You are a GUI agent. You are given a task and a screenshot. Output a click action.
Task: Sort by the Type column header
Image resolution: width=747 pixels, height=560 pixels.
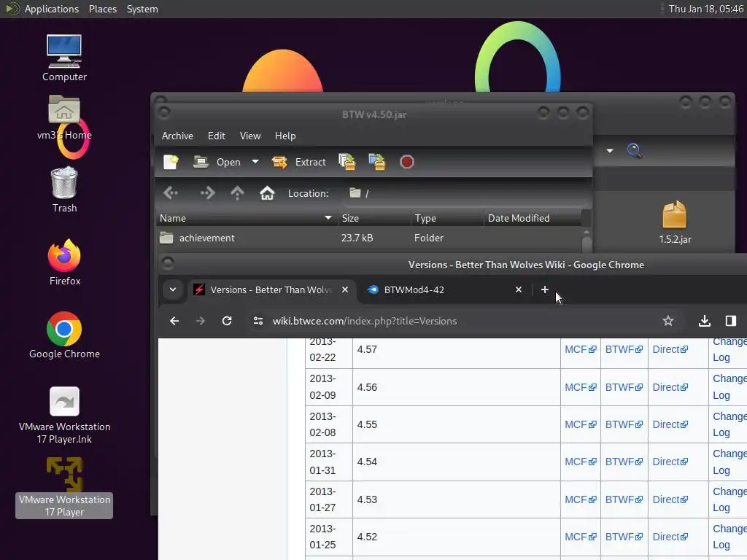[447, 218]
